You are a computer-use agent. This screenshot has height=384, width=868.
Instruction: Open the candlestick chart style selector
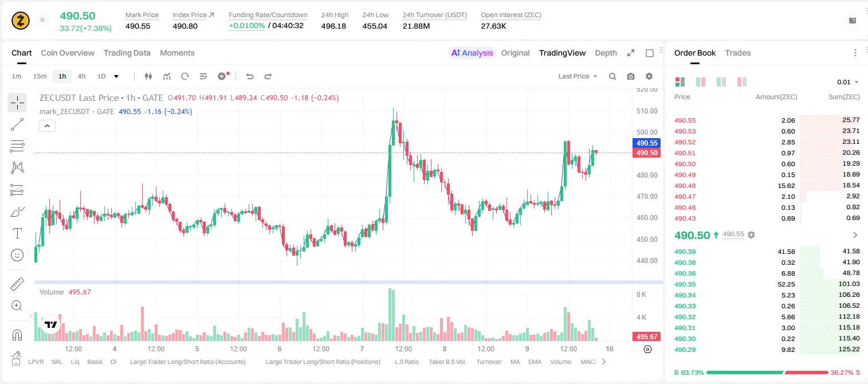click(x=148, y=76)
